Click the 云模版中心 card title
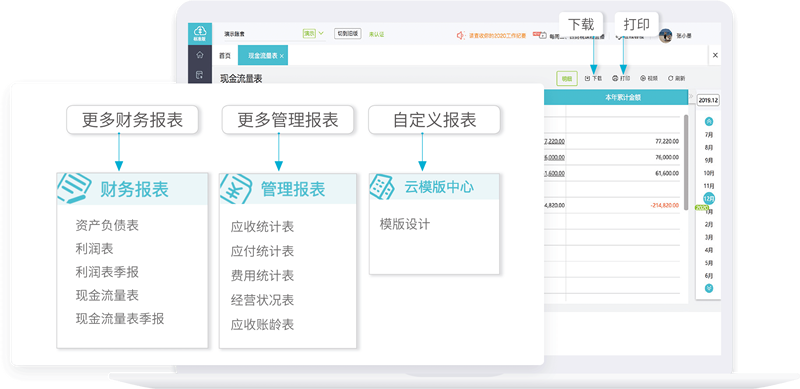The width and height of the screenshot is (800, 389). pyautogui.click(x=439, y=187)
